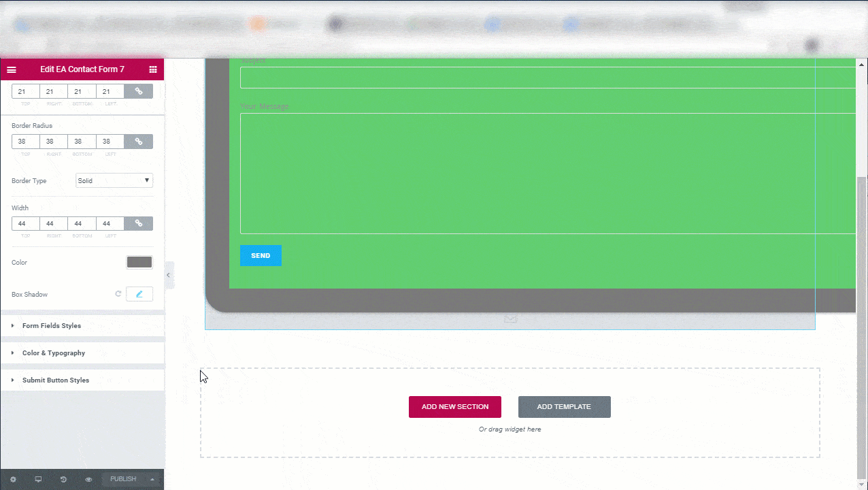Click the "Or drag widget here" text
868x490 pixels.
tap(510, 429)
